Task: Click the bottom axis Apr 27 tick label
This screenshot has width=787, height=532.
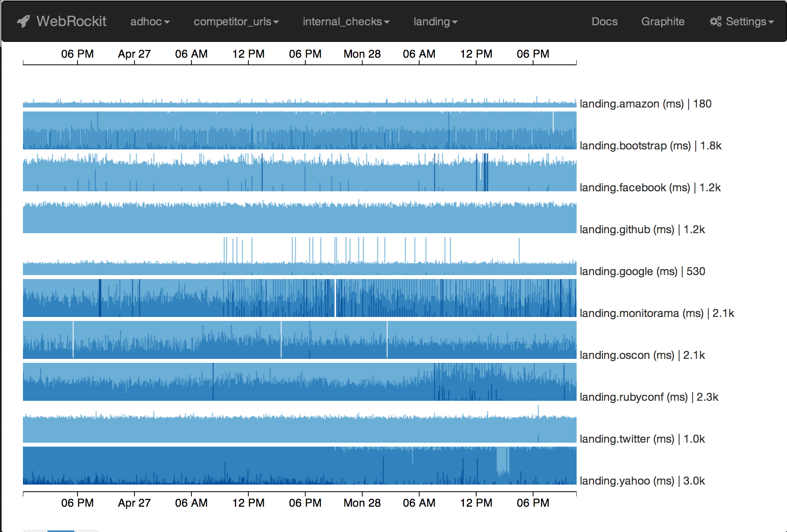Action: 134,503
